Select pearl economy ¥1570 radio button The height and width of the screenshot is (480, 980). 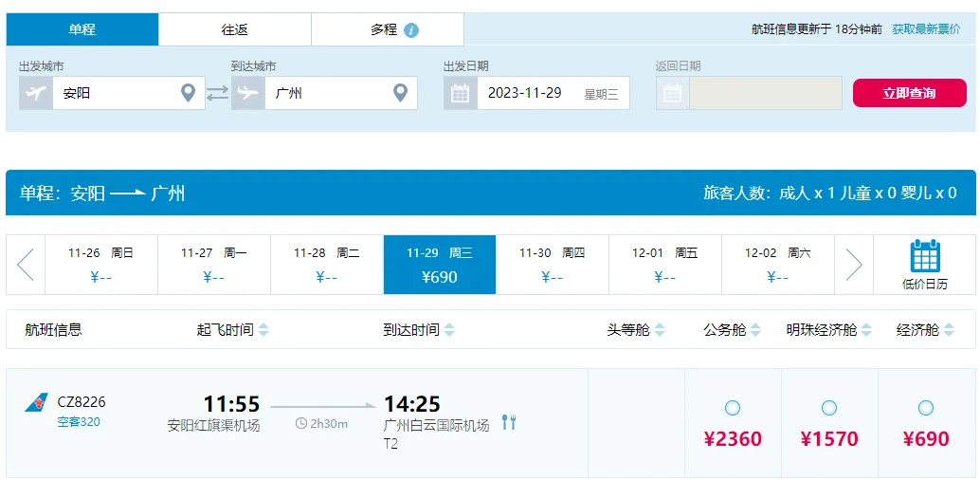click(x=828, y=408)
